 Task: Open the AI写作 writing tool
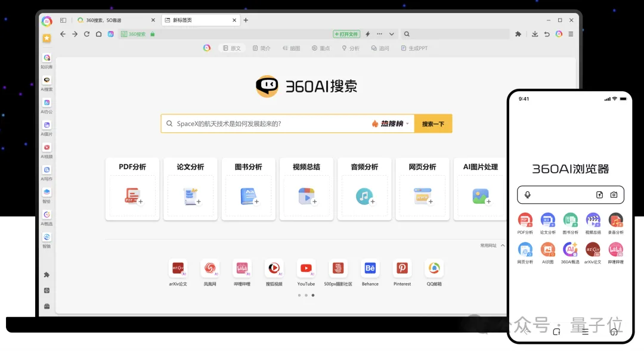coord(47,171)
